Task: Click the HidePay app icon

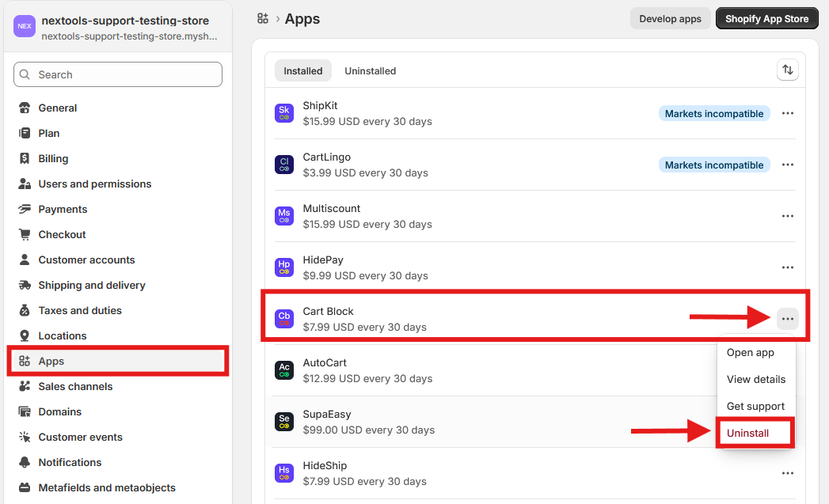Action: [x=284, y=267]
